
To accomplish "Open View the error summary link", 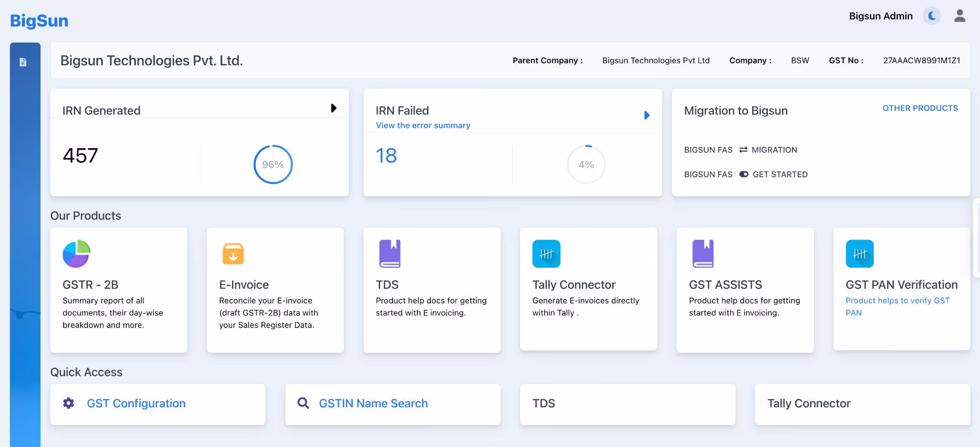I will pos(423,125).
